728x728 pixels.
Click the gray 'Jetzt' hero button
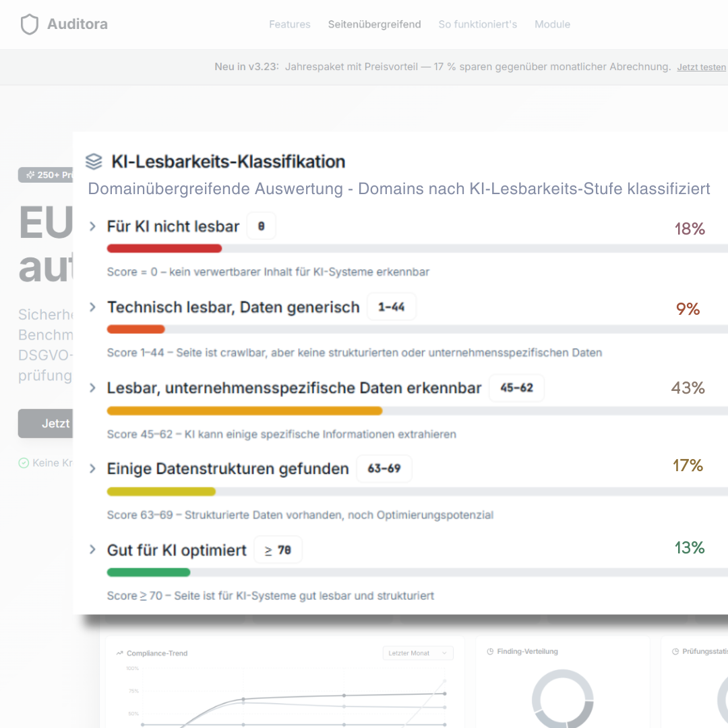pyautogui.click(x=46, y=423)
